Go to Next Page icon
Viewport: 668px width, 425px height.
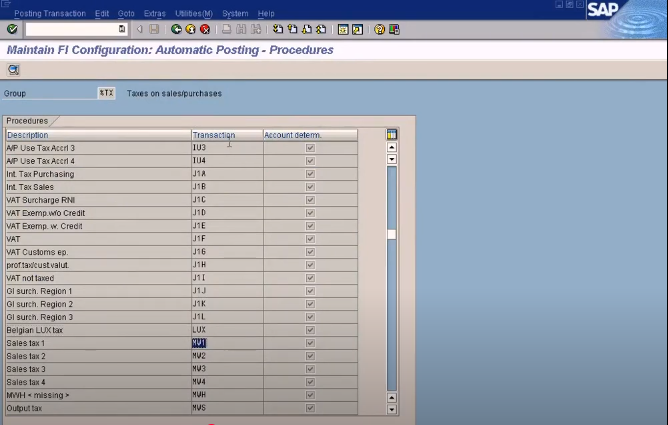[x=307, y=29]
